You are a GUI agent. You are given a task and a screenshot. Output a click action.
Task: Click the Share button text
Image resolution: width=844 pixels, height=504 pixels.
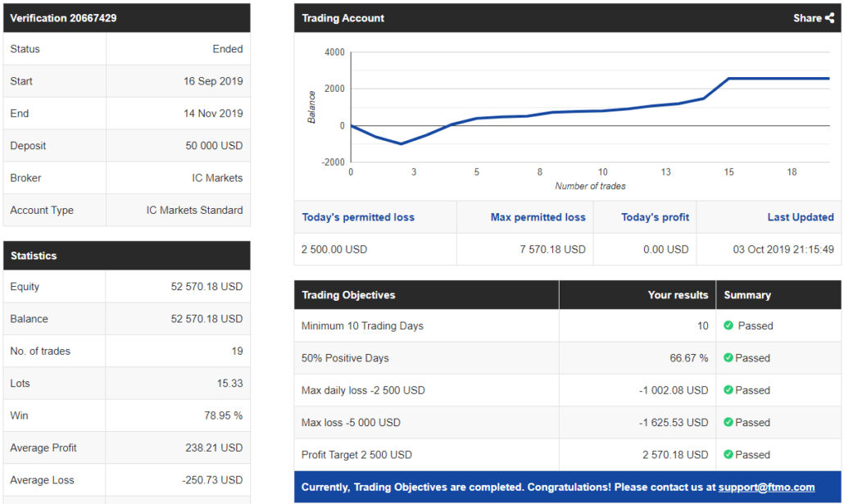click(807, 18)
